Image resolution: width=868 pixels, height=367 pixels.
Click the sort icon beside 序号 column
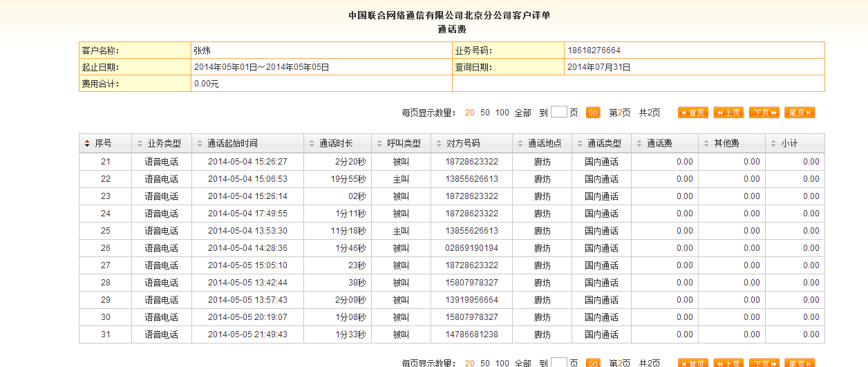[87, 144]
